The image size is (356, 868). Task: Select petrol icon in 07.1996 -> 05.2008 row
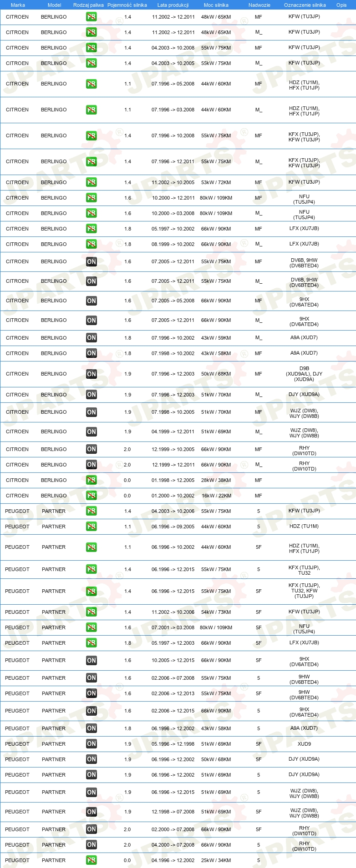(92, 84)
